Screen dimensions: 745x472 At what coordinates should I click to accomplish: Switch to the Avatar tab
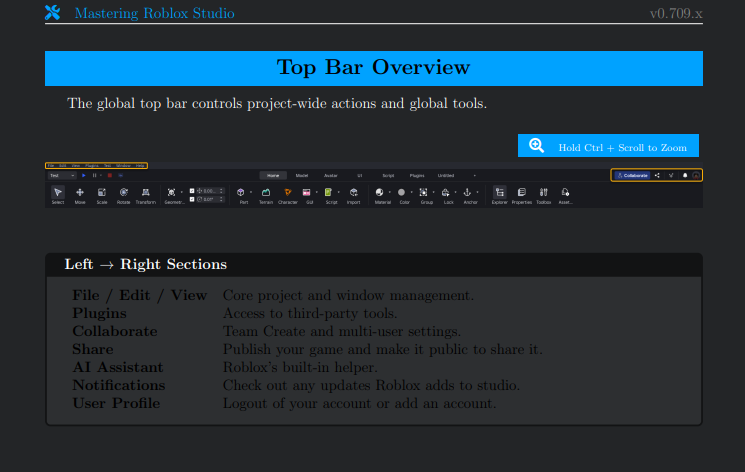331,175
